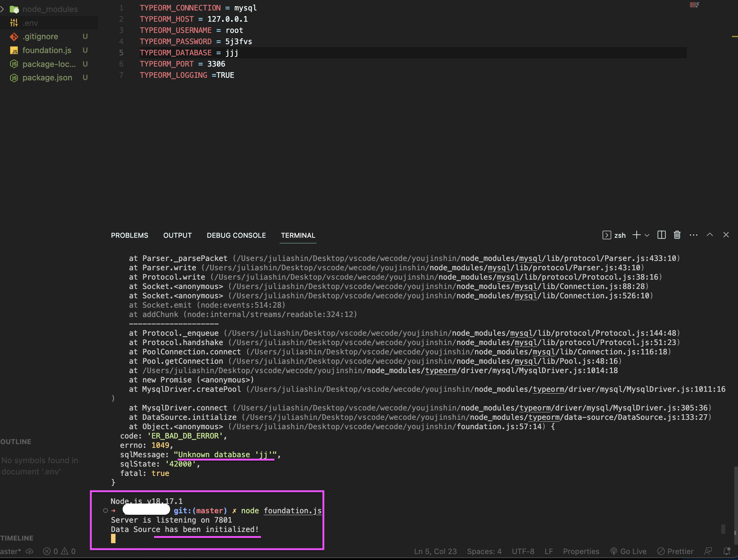
Task: Open foundation.js link in terminal
Action: [292, 511]
